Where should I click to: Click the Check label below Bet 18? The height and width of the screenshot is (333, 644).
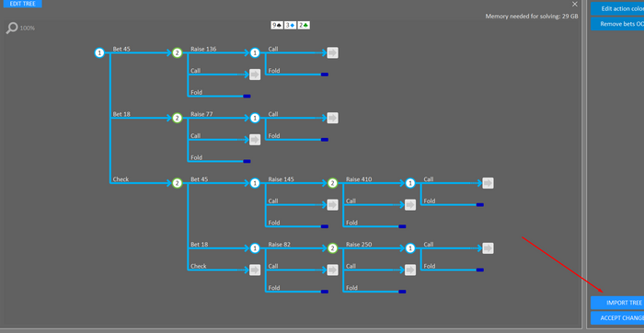(x=199, y=266)
